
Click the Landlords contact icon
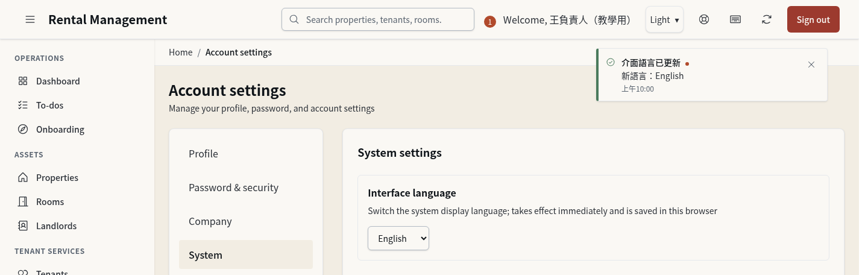click(23, 226)
